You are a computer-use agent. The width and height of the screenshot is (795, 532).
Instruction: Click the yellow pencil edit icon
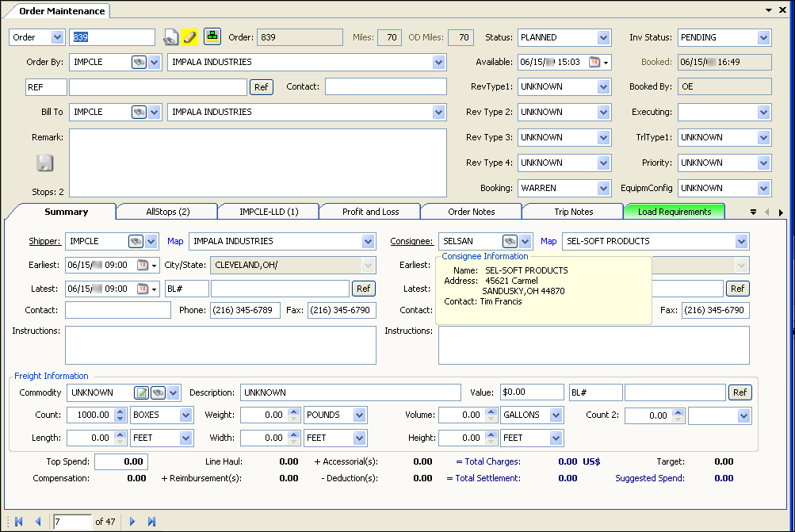pos(189,37)
